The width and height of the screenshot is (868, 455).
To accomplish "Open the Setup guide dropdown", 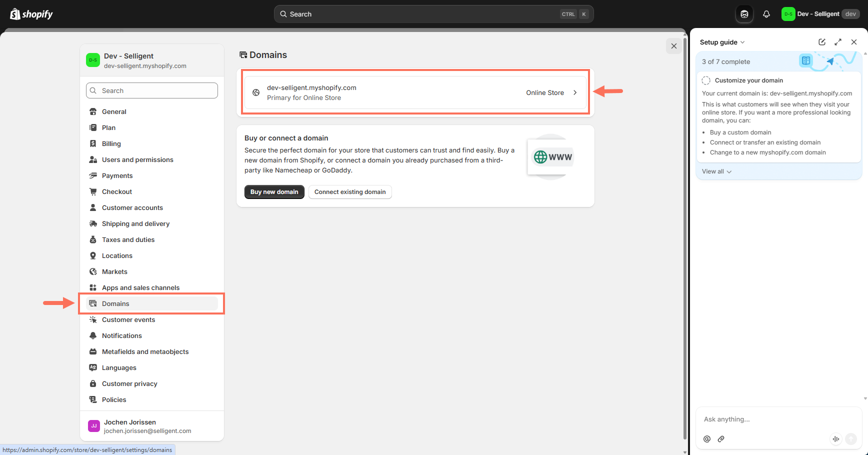I will [722, 42].
